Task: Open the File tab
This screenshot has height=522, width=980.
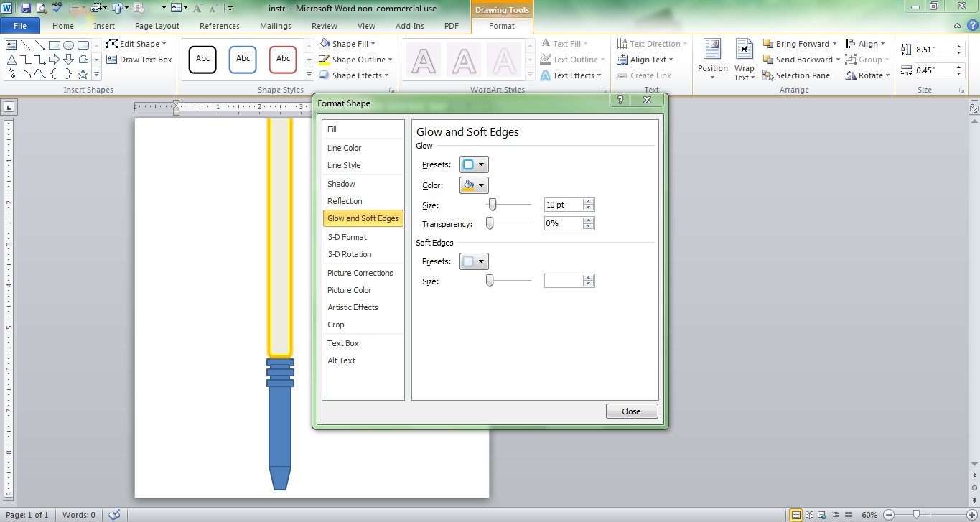Action: point(20,26)
